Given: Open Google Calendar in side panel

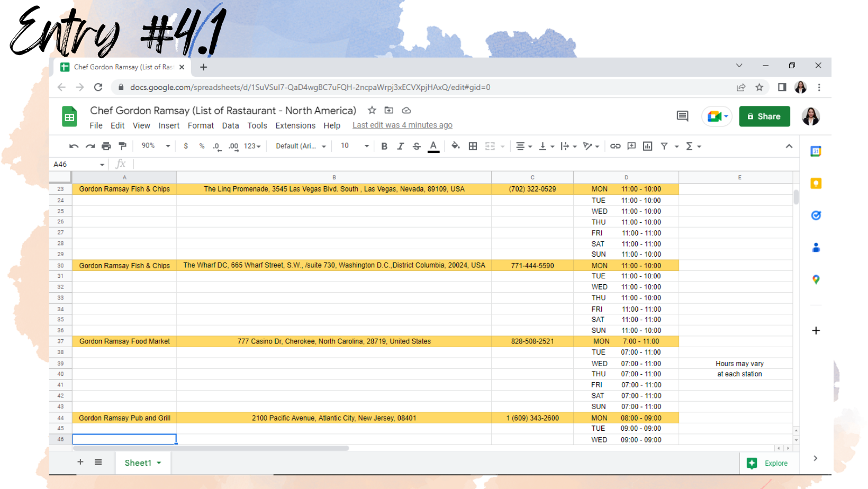Looking at the screenshot, I should (x=816, y=151).
